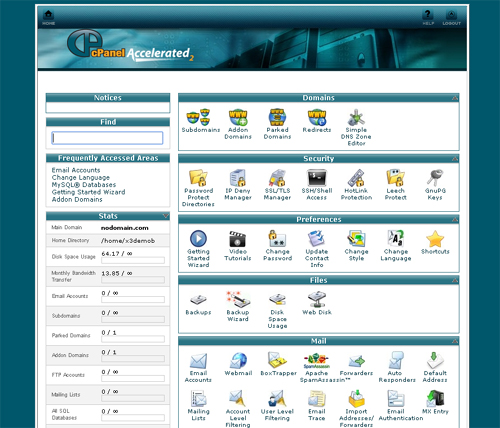Select main domain text nodomain.com
500x428 pixels.
point(125,228)
